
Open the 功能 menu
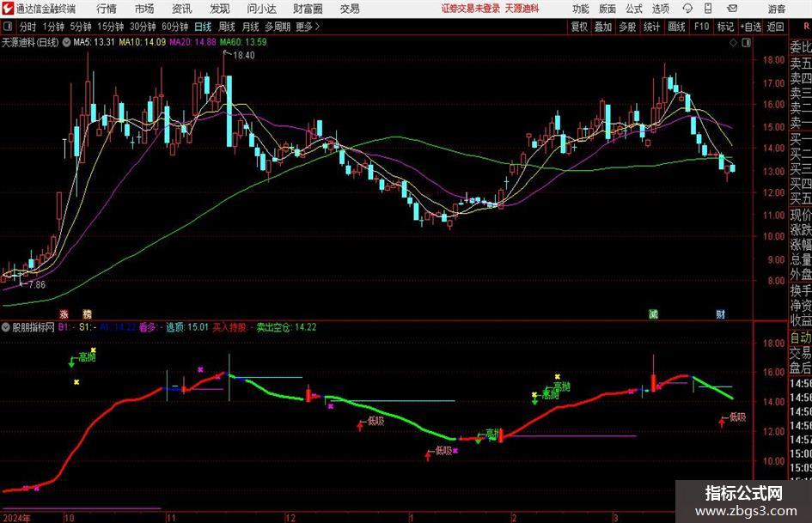(581, 9)
